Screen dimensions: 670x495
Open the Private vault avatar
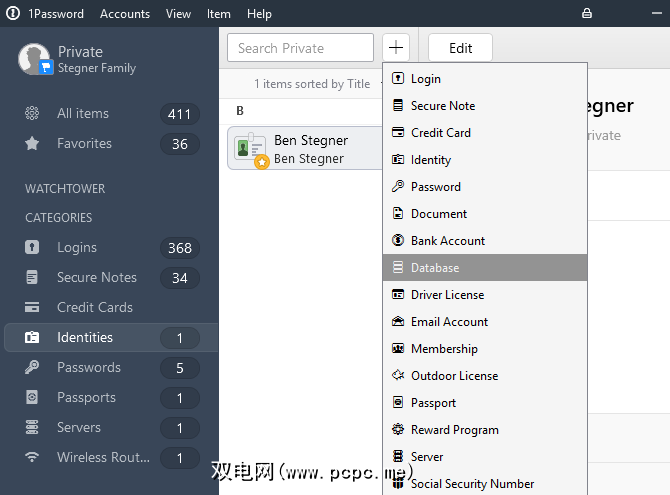click(35, 59)
